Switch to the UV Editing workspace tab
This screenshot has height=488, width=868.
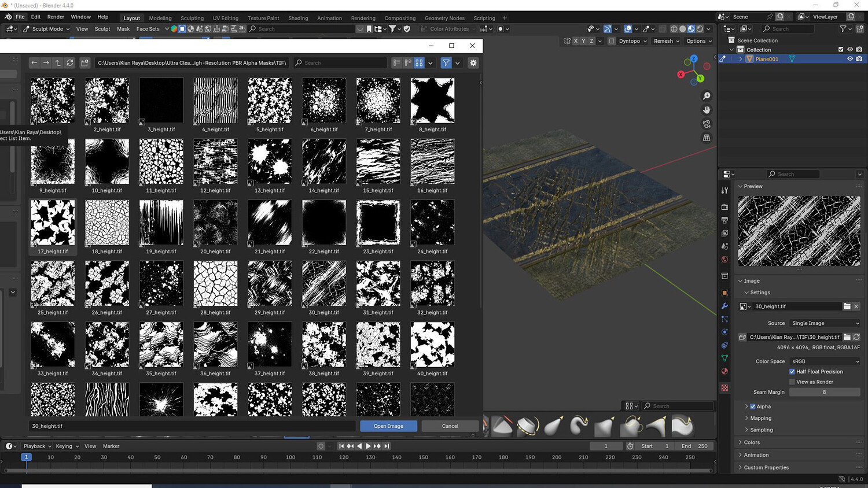[x=226, y=18]
